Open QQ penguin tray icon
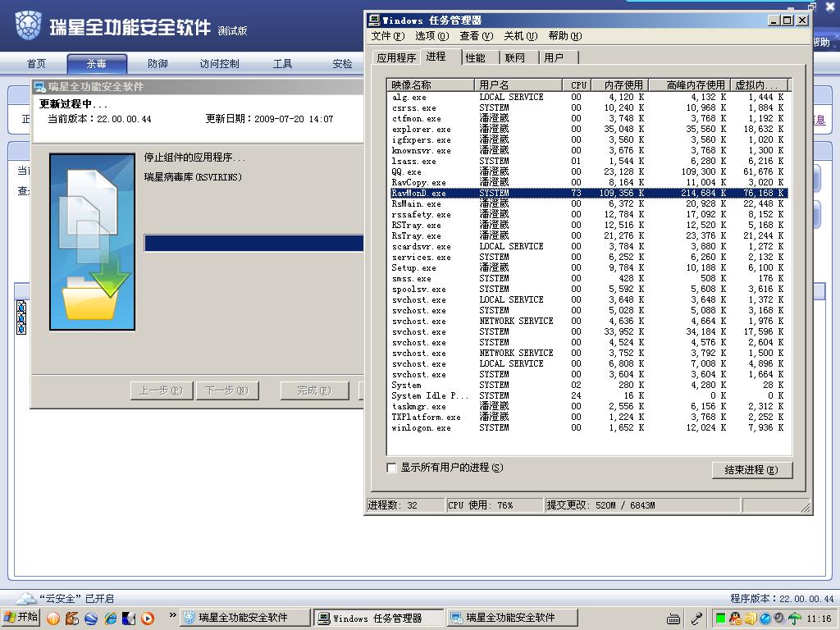Image resolution: width=840 pixels, height=630 pixels. 735,619
